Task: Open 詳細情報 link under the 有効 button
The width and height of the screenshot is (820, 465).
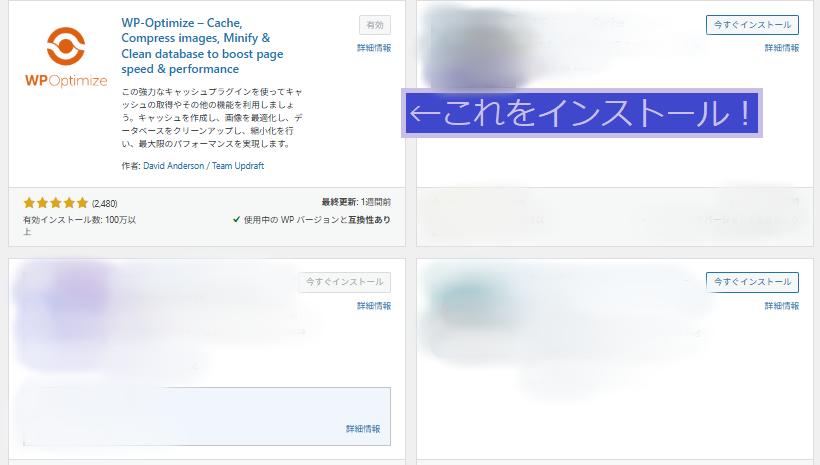Action: (x=374, y=48)
